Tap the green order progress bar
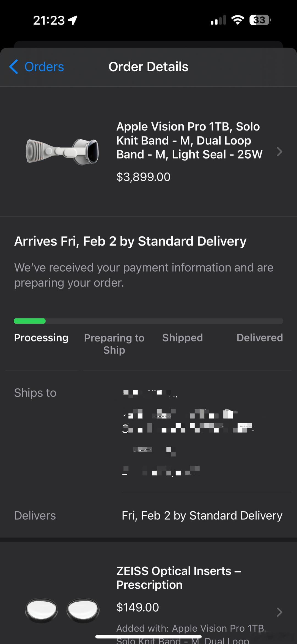The image size is (297, 644). [x=30, y=321]
